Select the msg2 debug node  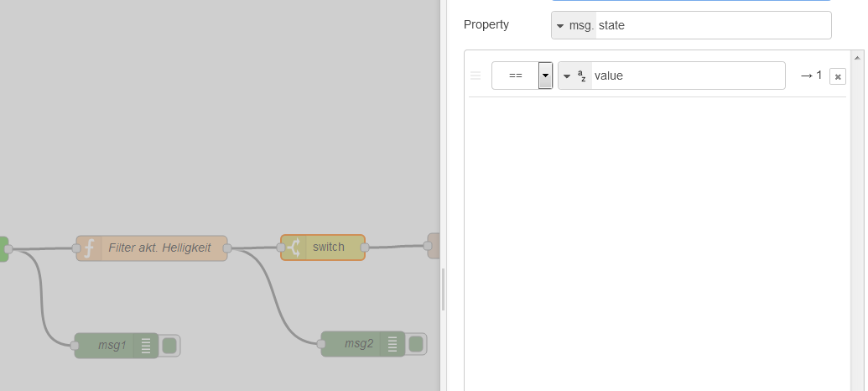[x=362, y=344]
